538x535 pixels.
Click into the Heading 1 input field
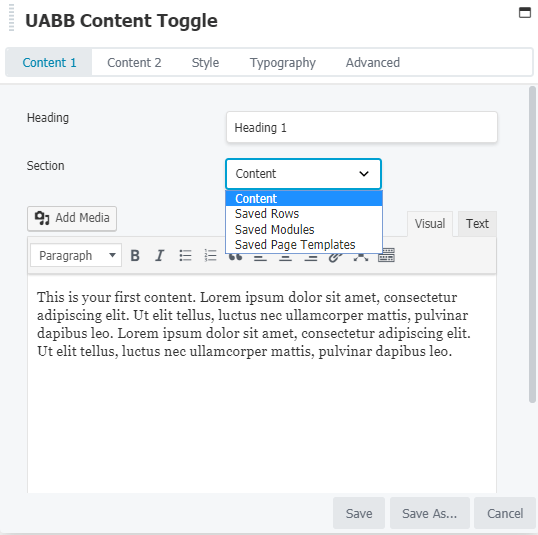[x=362, y=127]
